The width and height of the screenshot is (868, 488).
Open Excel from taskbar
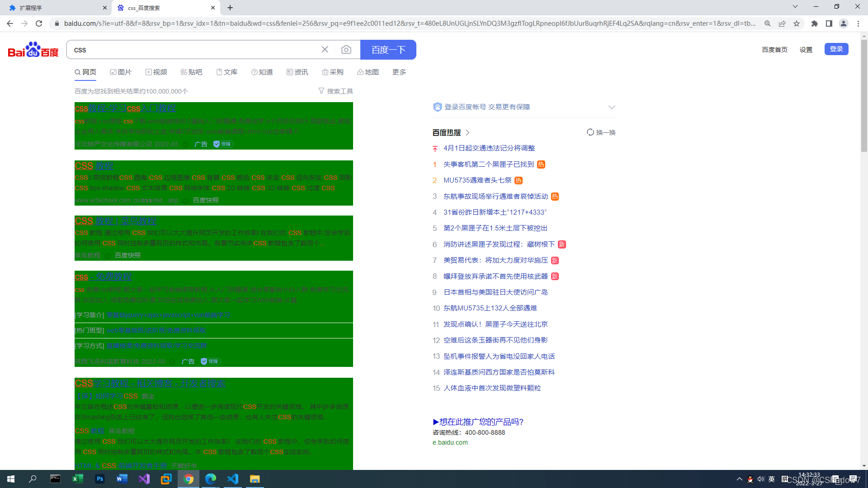(77, 479)
